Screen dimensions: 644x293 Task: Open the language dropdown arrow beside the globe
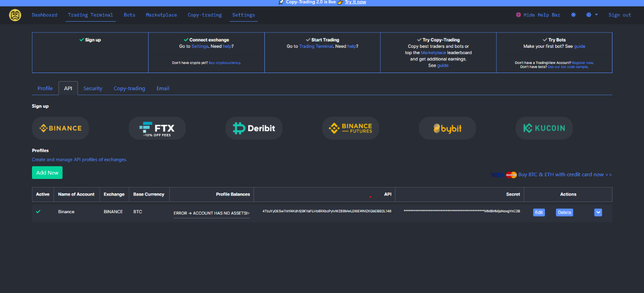(x=597, y=15)
